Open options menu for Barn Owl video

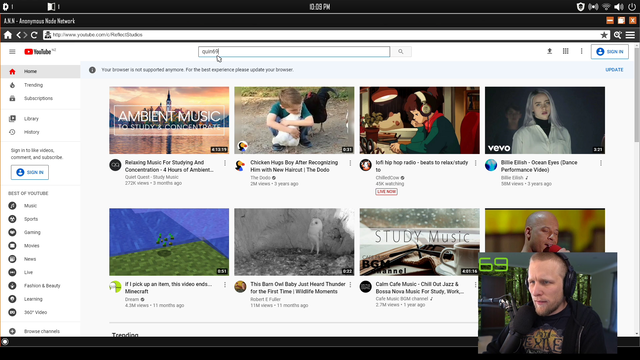pos(350,284)
